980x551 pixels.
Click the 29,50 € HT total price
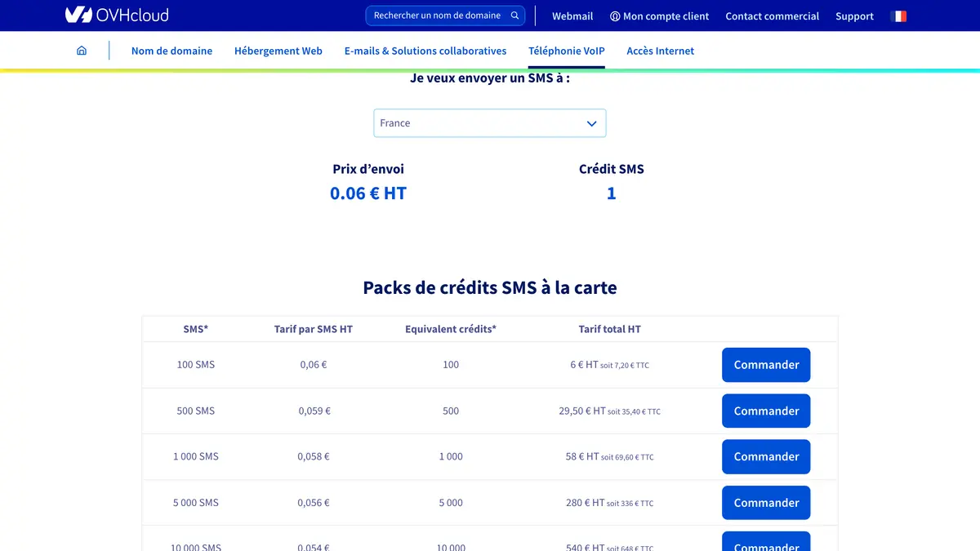(x=582, y=411)
